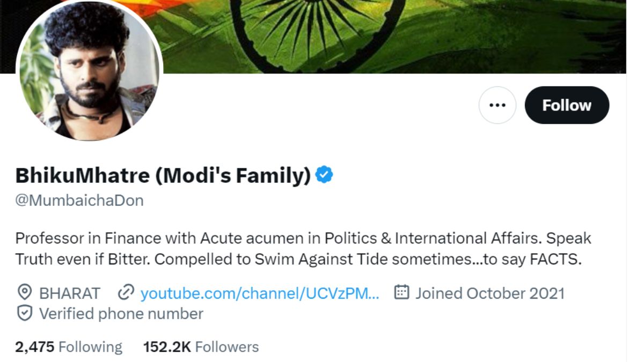Click the Joined October 2021 text
Image resolution: width=644 pixels, height=362 pixels.
489,293
